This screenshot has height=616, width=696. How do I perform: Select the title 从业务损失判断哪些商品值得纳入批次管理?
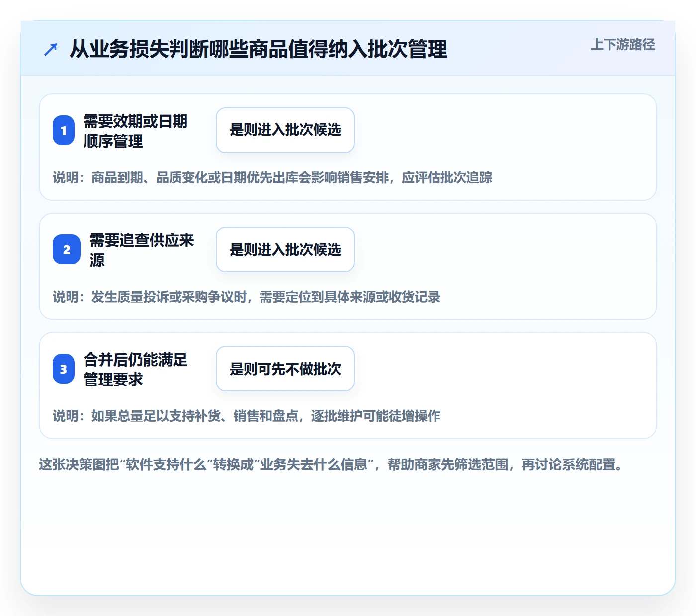pyautogui.click(x=259, y=49)
